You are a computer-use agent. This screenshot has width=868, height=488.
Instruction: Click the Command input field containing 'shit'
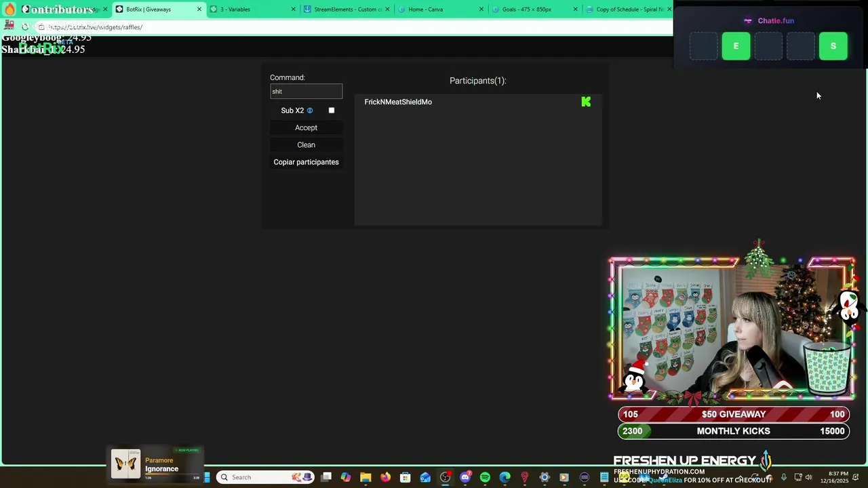(x=306, y=91)
